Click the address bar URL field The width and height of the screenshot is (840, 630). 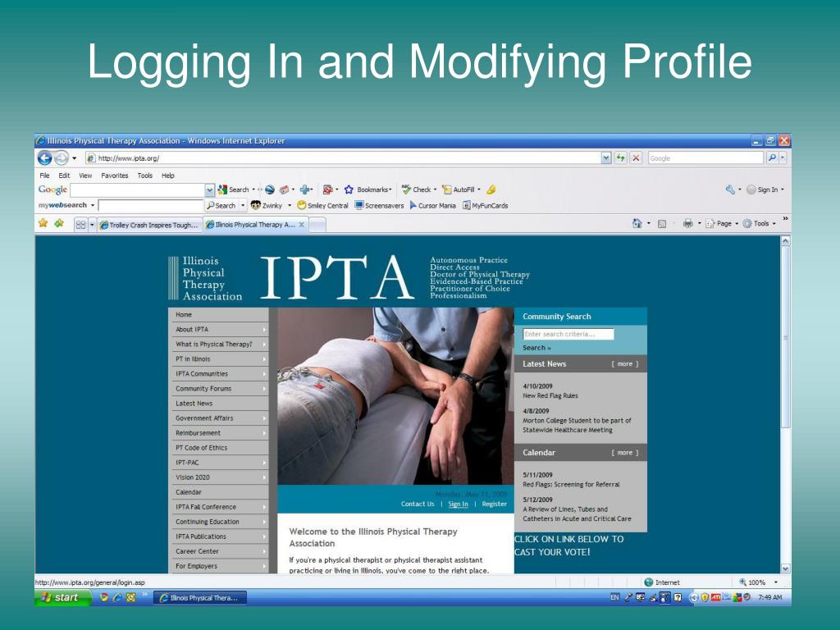[x=343, y=158]
